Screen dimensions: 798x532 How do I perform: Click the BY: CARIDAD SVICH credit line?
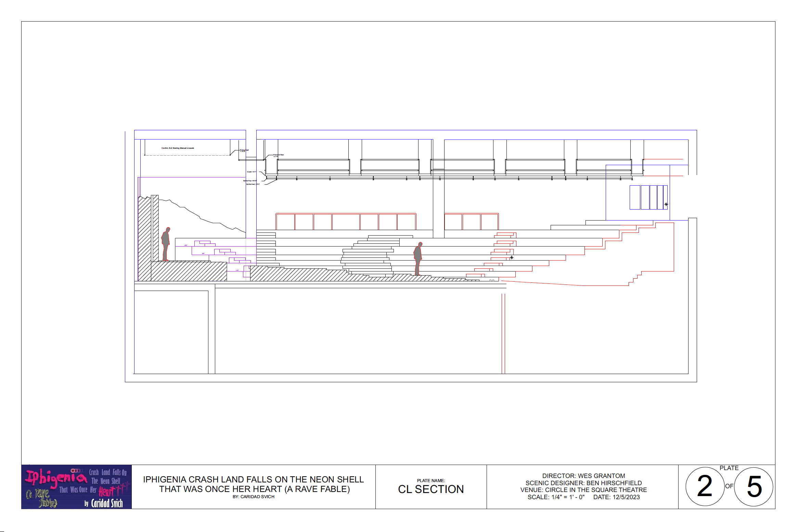tap(254, 497)
